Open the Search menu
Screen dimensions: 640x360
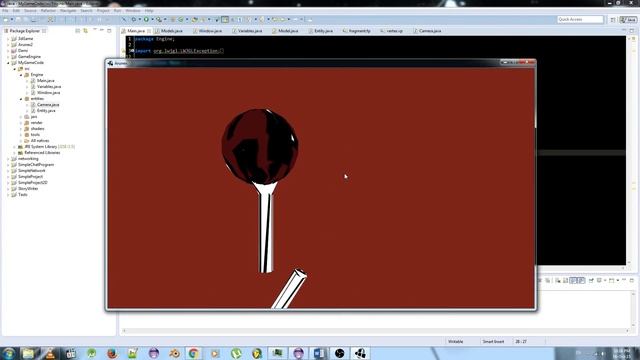click(86, 11)
